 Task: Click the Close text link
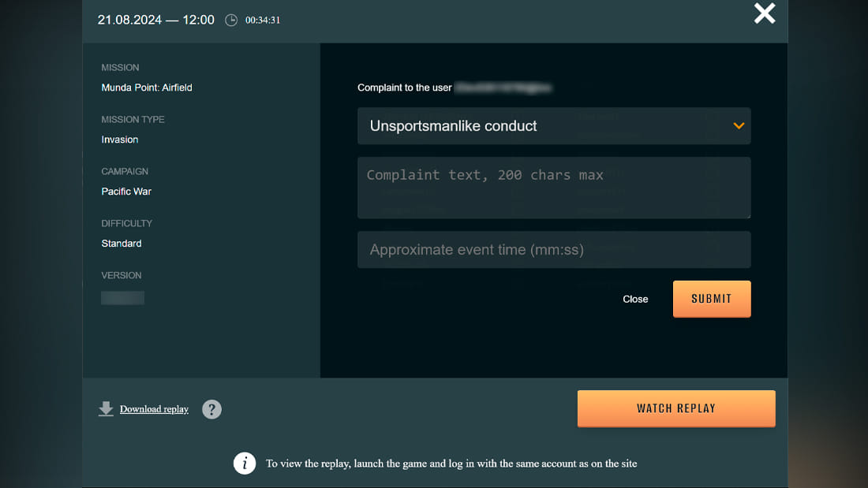[635, 300]
